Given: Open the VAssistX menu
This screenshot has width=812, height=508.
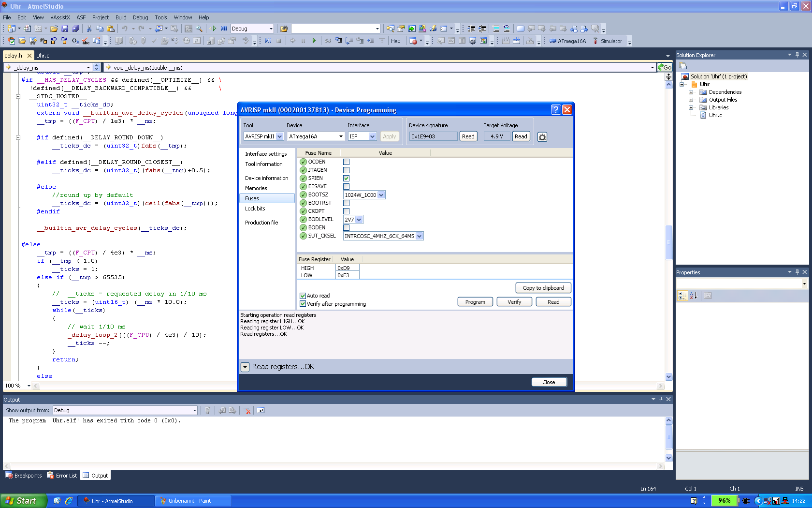Looking at the screenshot, I should coord(60,17).
